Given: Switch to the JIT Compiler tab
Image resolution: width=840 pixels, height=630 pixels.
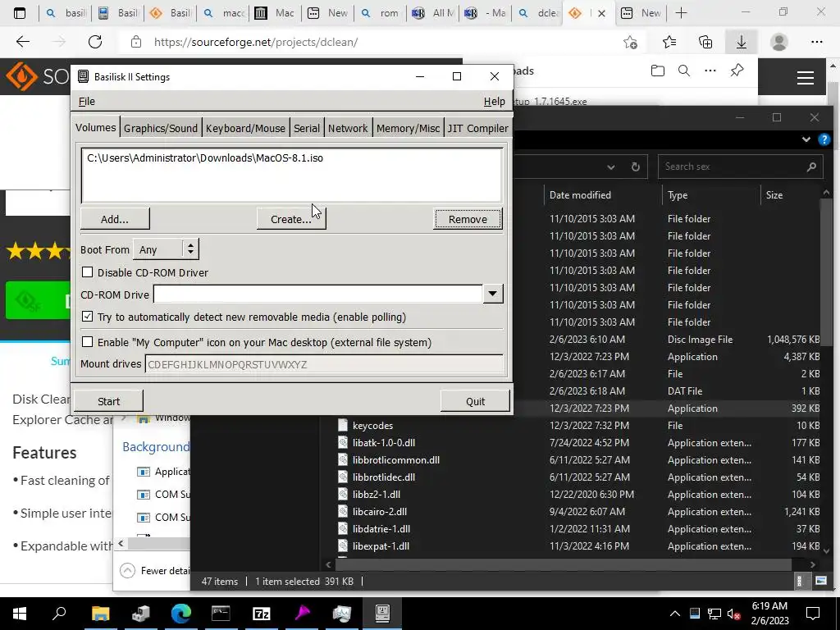Looking at the screenshot, I should tap(477, 128).
